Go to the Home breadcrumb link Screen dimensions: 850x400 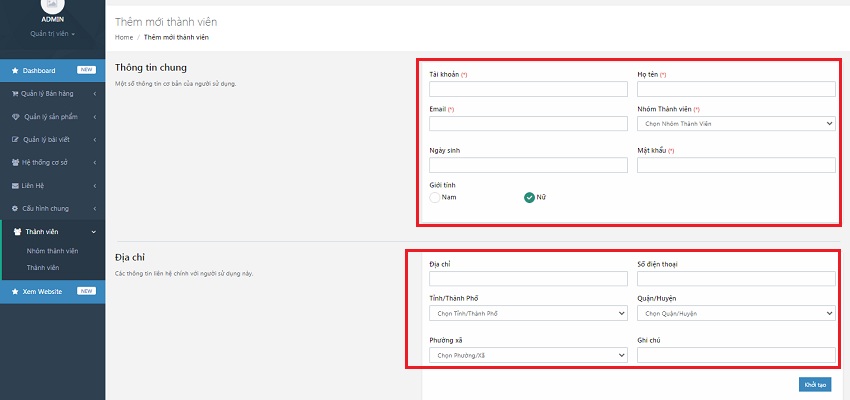coord(124,37)
